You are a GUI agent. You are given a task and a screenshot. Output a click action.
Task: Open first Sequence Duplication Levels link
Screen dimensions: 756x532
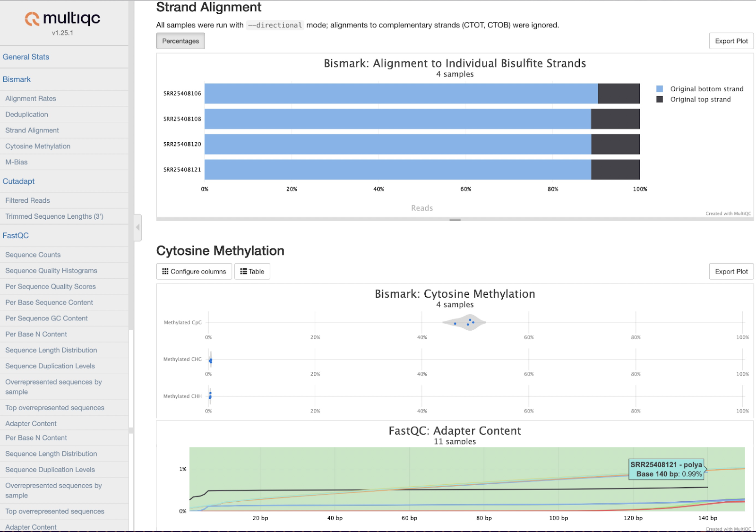50,366
